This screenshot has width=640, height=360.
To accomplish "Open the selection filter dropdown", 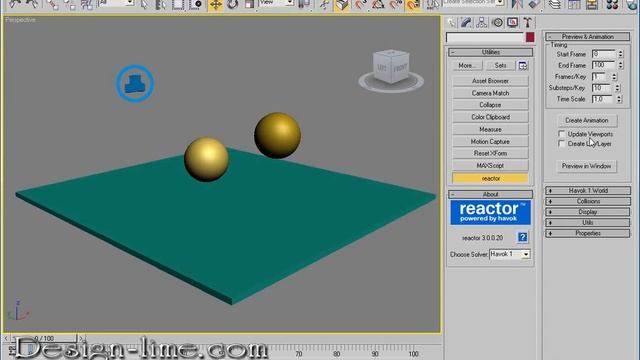I will [129, 2].
